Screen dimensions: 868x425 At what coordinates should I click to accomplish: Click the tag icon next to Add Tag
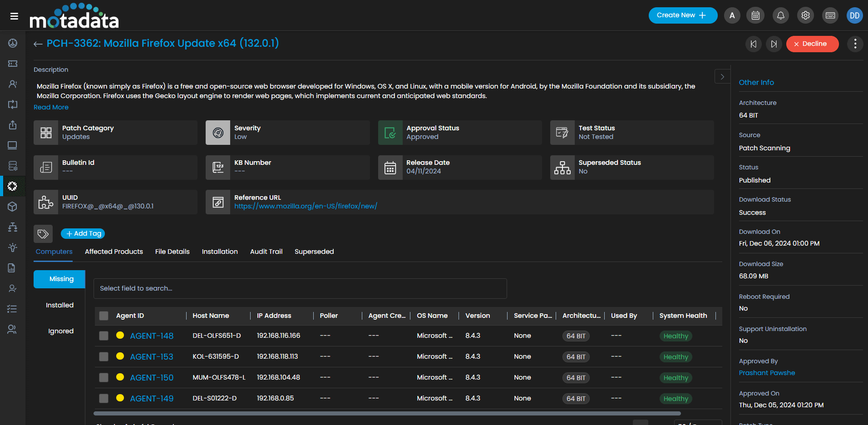point(43,234)
